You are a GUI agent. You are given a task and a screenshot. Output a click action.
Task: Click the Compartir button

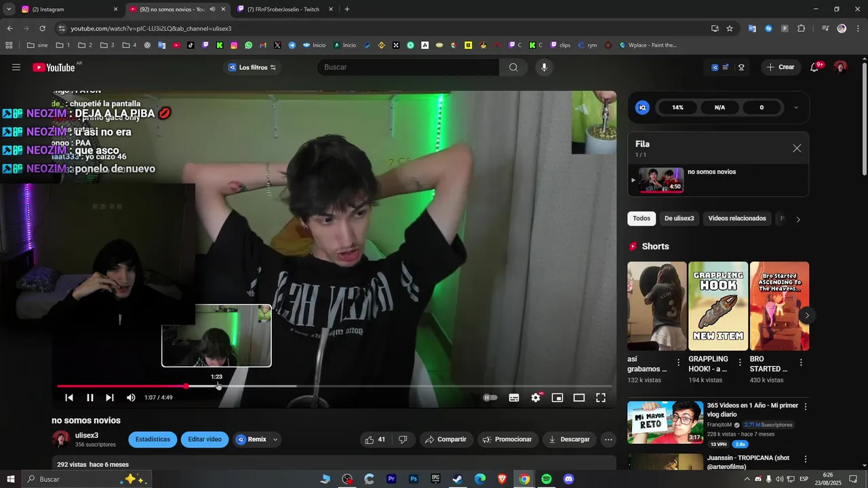point(446,439)
